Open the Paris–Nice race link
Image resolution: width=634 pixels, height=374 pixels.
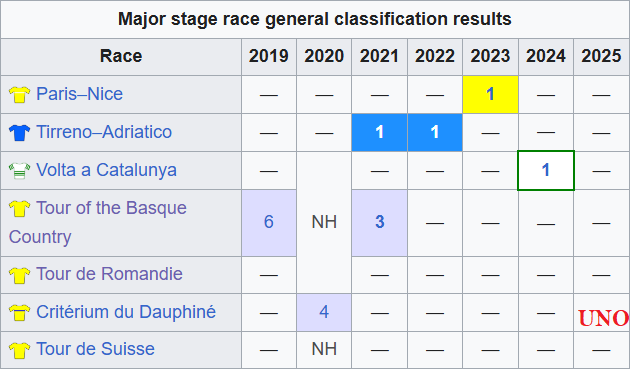[x=80, y=94]
